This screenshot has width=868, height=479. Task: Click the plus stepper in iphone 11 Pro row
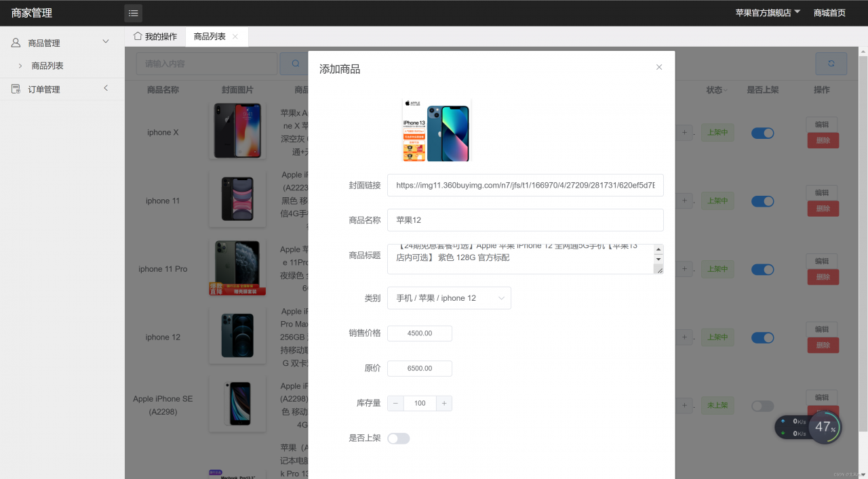684,269
